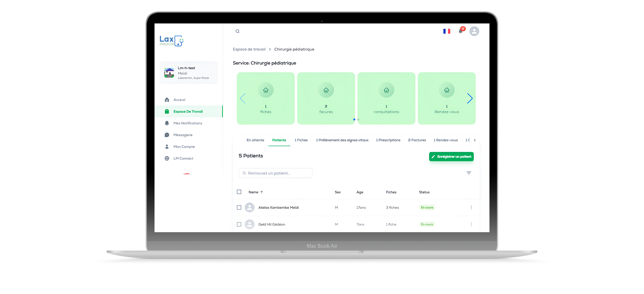Toggle the select-all checkbox in table header
The height and width of the screenshot is (294, 644).
(239, 192)
